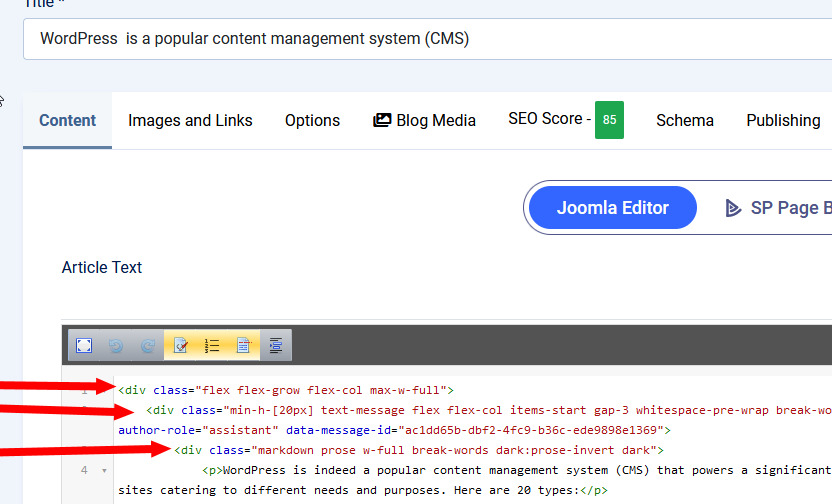Screen dimensions: 832x504
Task: Toggle syntax highlighting icon in editor toolbar
Action: click(x=181, y=345)
